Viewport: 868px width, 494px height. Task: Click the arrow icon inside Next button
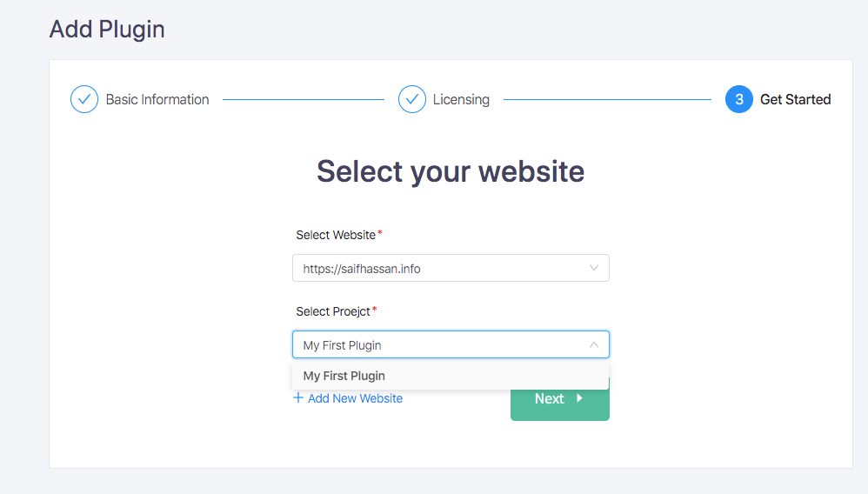coord(579,397)
